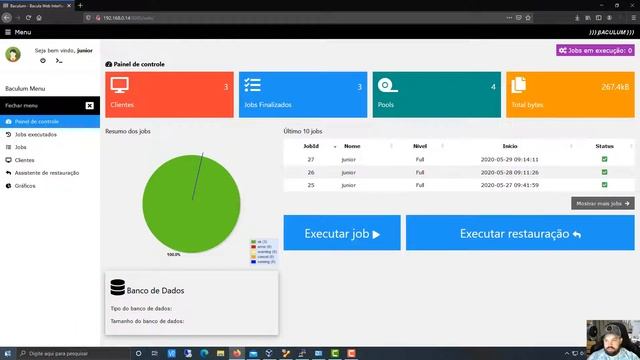This screenshot has height=360, width=640.
Task: Bookmark this page with the star icon
Action: tap(528, 18)
